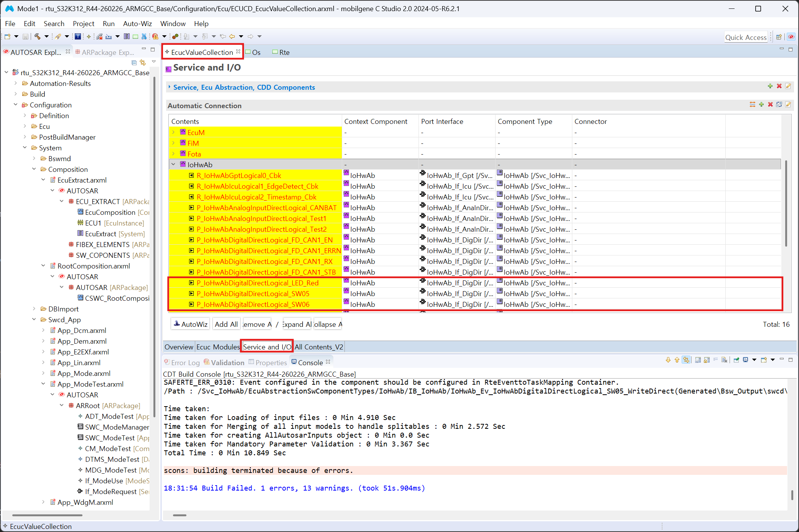The width and height of the screenshot is (799, 532).
Task: Click 'Build Failed. 1 errors' console line
Action: point(294,488)
